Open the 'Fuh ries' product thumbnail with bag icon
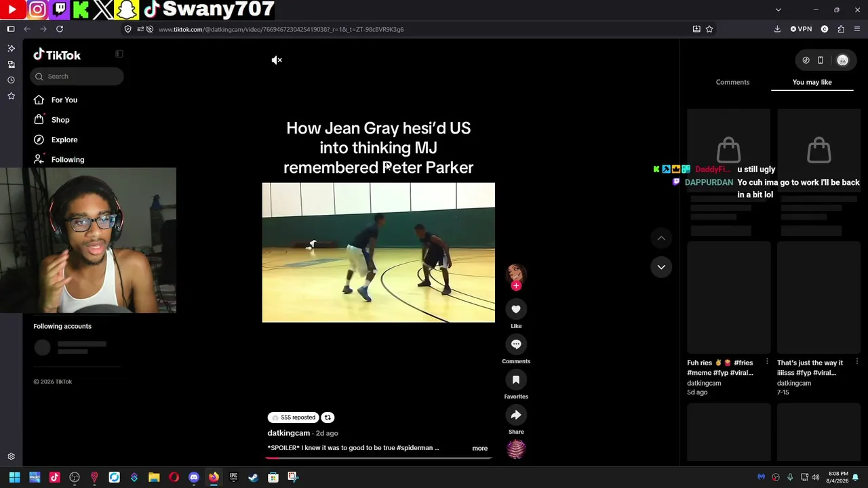The width and height of the screenshot is (868, 488). pyautogui.click(x=728, y=150)
